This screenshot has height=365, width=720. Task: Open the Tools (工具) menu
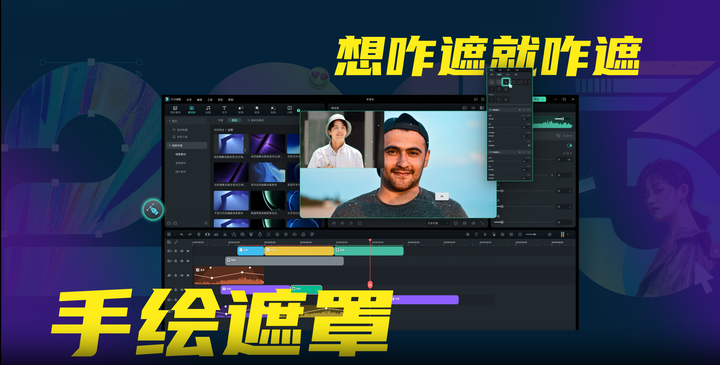click(x=210, y=100)
